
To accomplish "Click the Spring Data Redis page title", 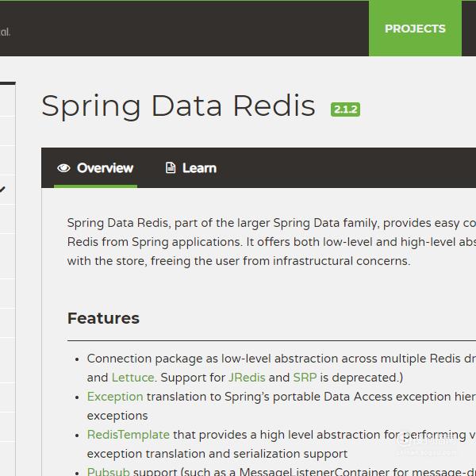I will tap(178, 106).
